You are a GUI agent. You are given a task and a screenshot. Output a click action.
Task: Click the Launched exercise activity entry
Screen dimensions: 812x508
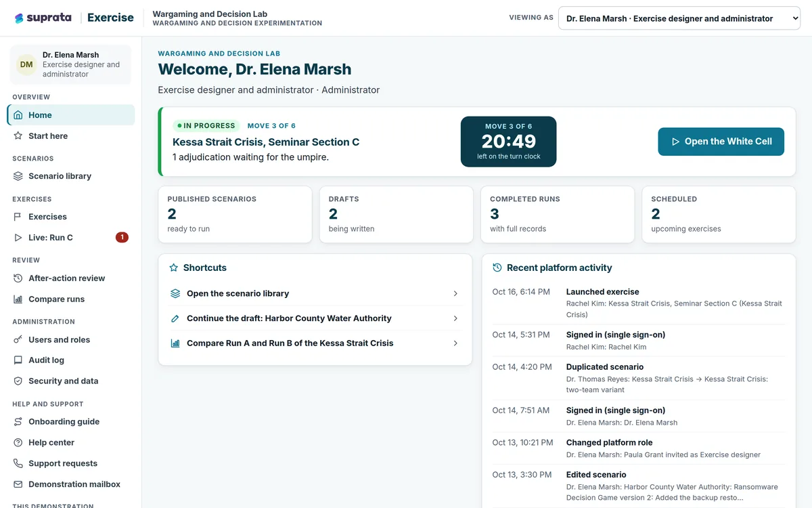click(639, 303)
